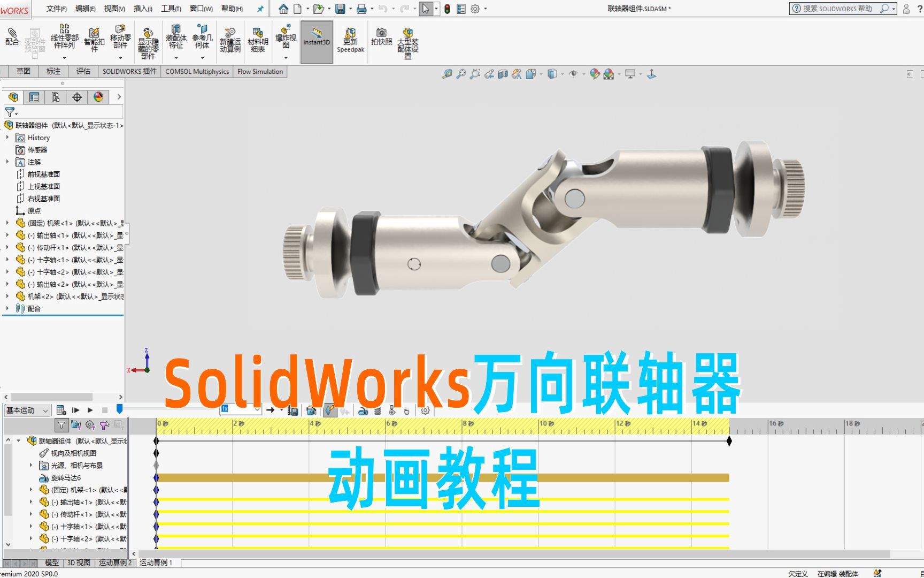
Task: Open the 编辑 menu
Action: pyautogui.click(x=85, y=9)
